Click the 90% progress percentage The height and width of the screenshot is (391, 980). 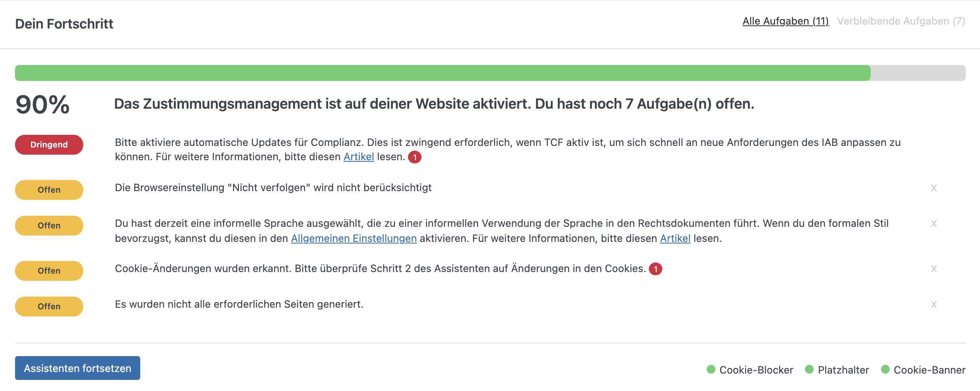[x=43, y=105]
